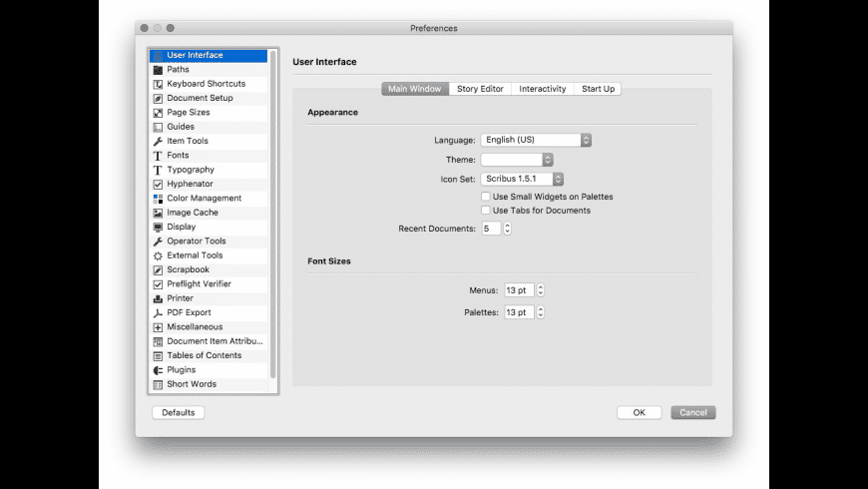
Task: Click the Scrapbook icon in list
Action: [x=158, y=270]
